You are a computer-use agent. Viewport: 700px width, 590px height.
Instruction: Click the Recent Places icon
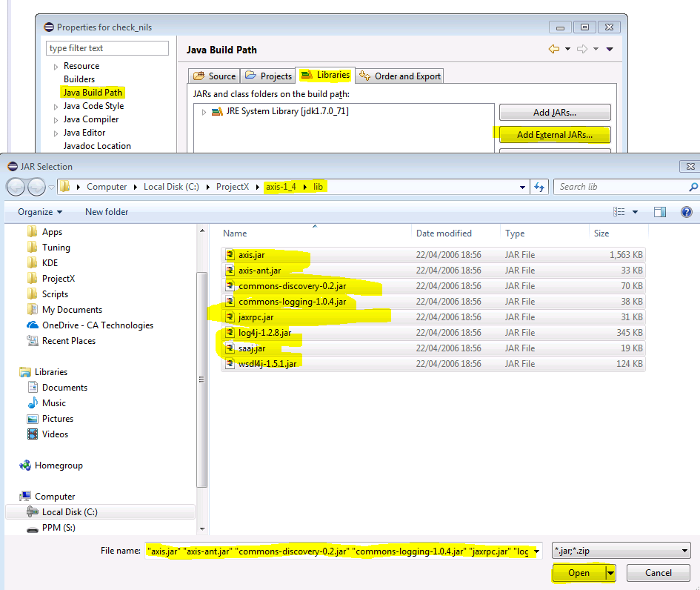coord(33,341)
